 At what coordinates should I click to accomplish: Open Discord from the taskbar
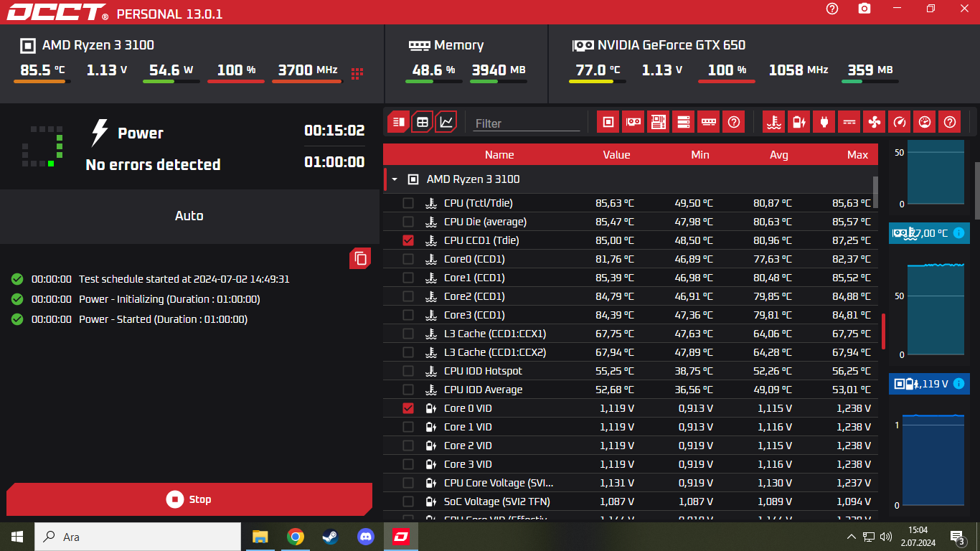pos(365,537)
